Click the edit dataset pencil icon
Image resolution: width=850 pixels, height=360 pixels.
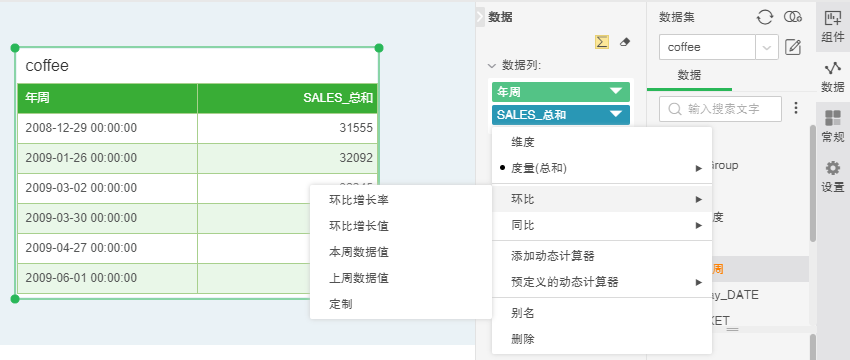tap(793, 47)
